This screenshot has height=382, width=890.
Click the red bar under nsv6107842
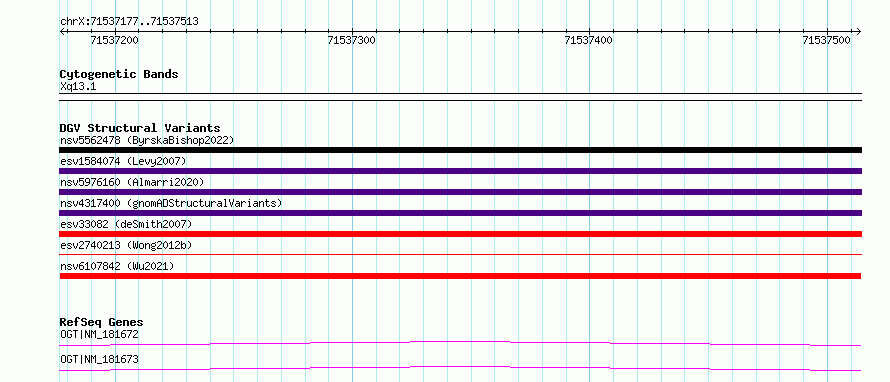(460, 276)
